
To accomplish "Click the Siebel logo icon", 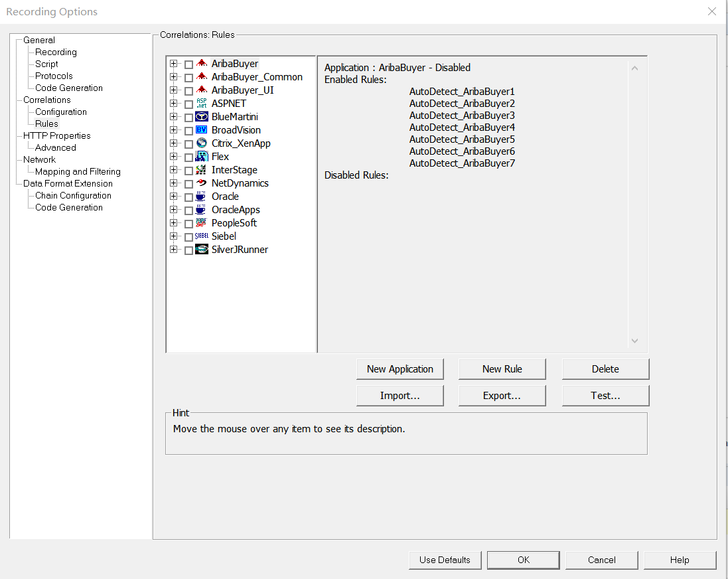I will point(202,236).
